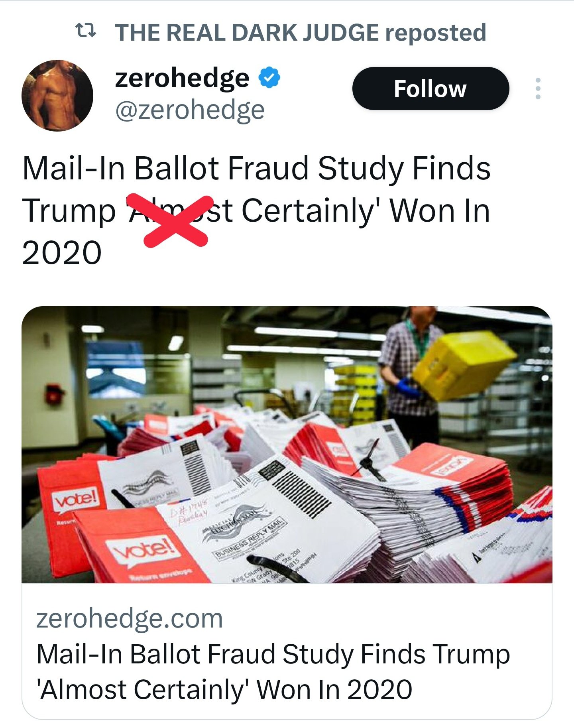
Task: Click the repost arrows icon
Action: (x=86, y=30)
